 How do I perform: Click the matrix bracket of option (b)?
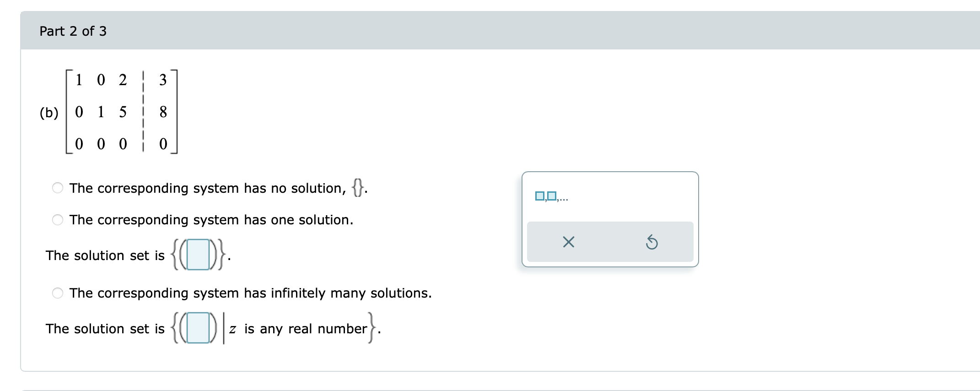69,112
